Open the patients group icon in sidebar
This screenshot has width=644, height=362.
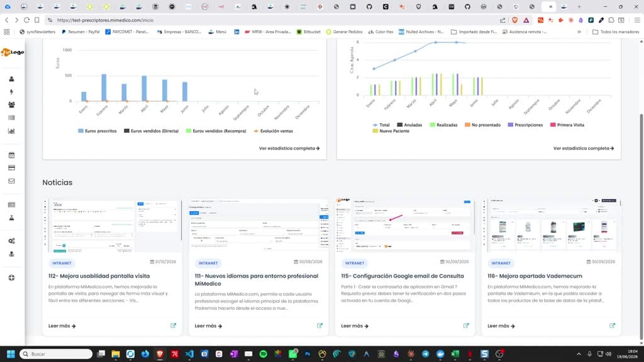click(x=11, y=105)
